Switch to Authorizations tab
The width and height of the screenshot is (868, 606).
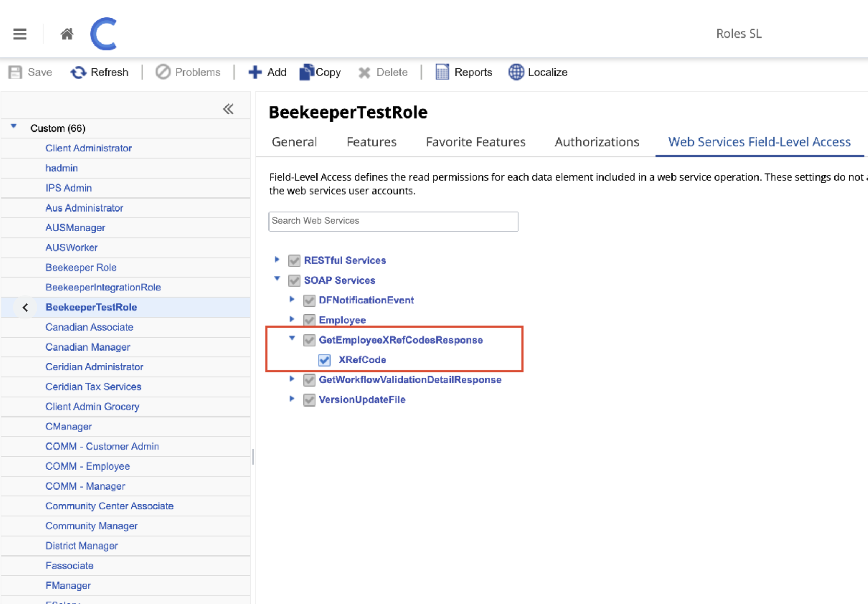(597, 142)
